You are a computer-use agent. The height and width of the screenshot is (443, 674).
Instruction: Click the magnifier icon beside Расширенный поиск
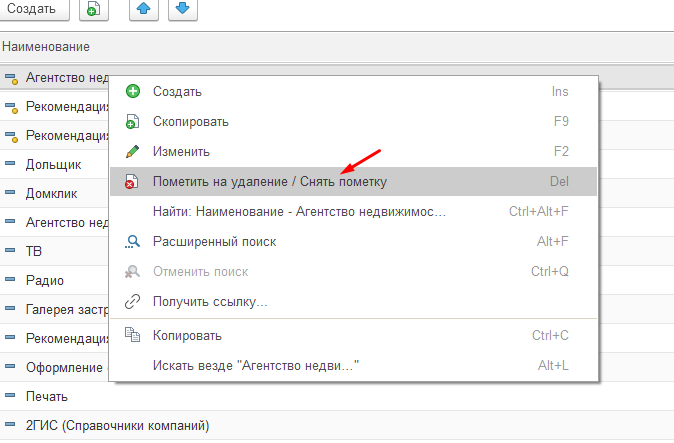click(132, 241)
